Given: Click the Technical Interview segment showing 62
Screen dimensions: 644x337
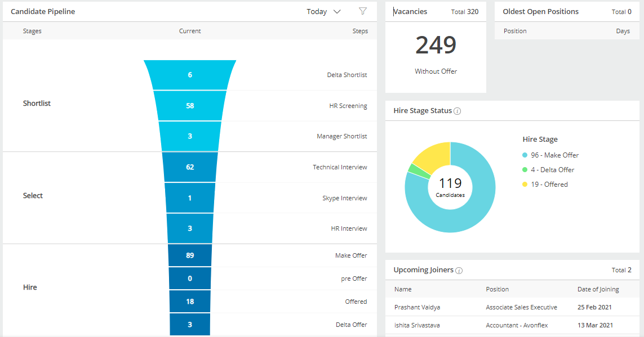Looking at the screenshot, I should pyautogui.click(x=190, y=167).
